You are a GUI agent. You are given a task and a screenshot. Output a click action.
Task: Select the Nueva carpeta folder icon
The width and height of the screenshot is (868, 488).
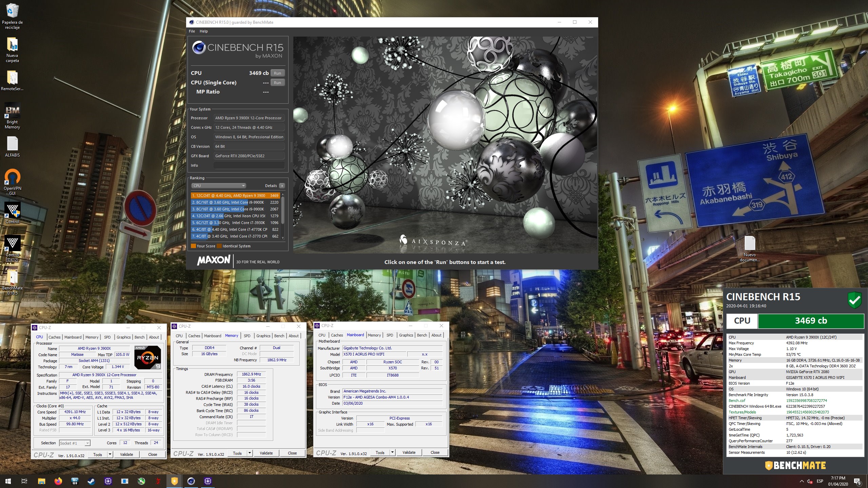coord(12,45)
